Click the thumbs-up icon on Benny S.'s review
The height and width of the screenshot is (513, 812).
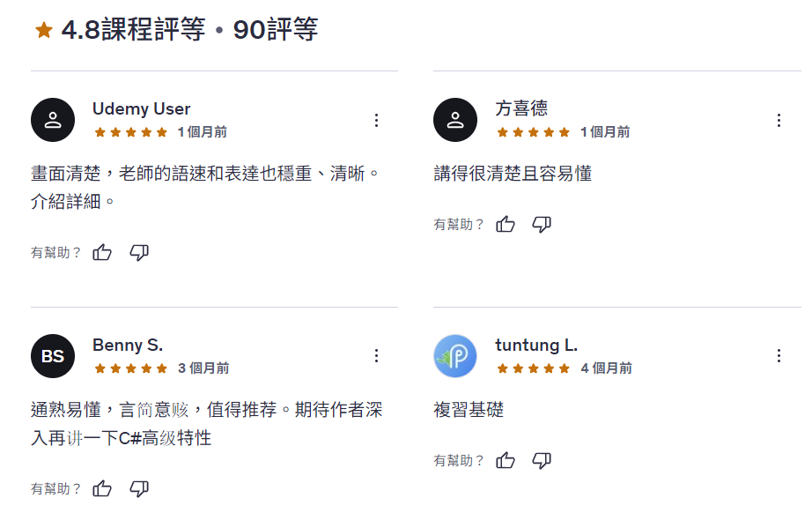click(102, 487)
